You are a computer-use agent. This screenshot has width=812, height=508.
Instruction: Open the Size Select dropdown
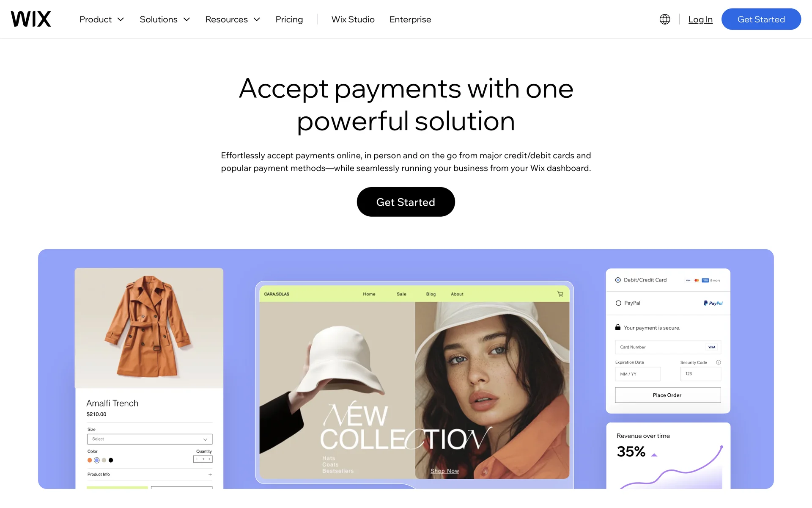(x=150, y=439)
